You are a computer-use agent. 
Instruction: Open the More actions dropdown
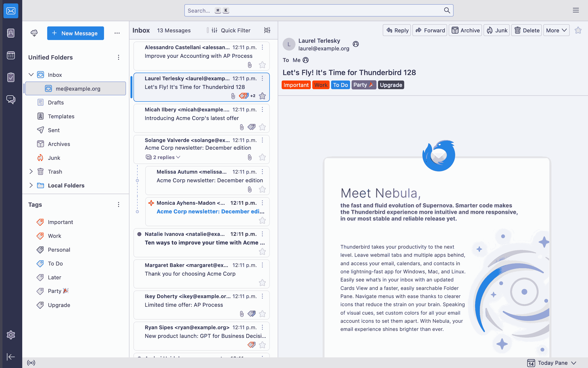[x=556, y=30]
